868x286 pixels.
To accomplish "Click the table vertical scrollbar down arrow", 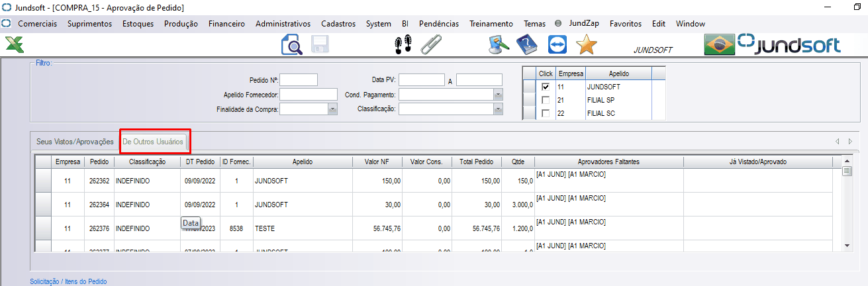I will tap(846, 246).
